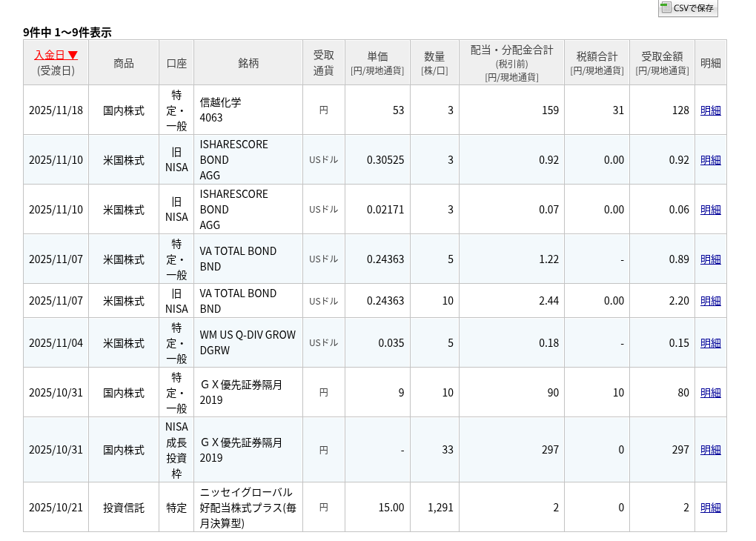Select the ニッセイグローバル好配当株式プラス name cell
The width and height of the screenshot is (756, 541).
pos(248,507)
